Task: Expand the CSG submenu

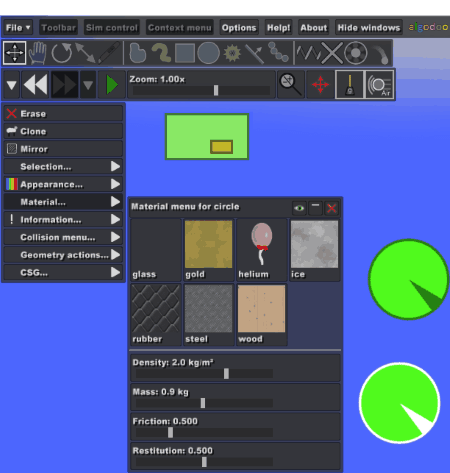Action: point(63,272)
